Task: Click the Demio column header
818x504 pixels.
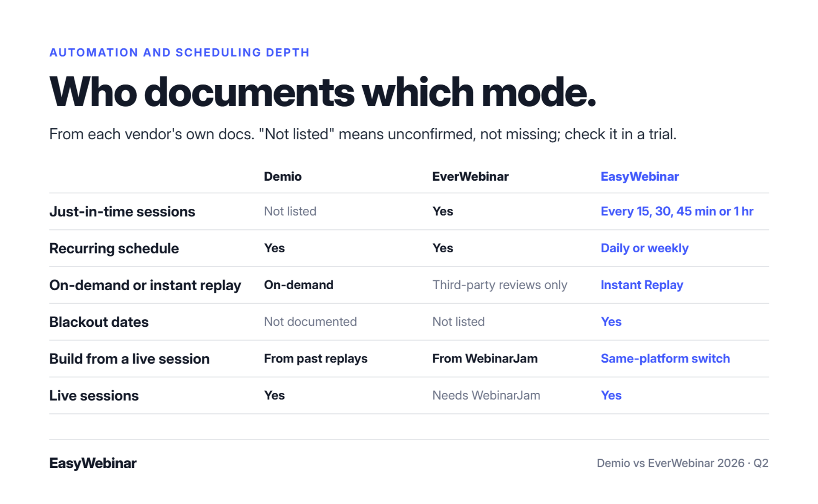Action: click(282, 176)
